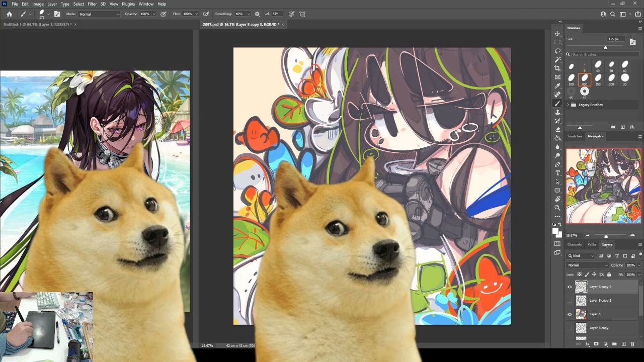Hide Layer 6 visibility eye
Screen dimensions: 644x362
click(570, 314)
